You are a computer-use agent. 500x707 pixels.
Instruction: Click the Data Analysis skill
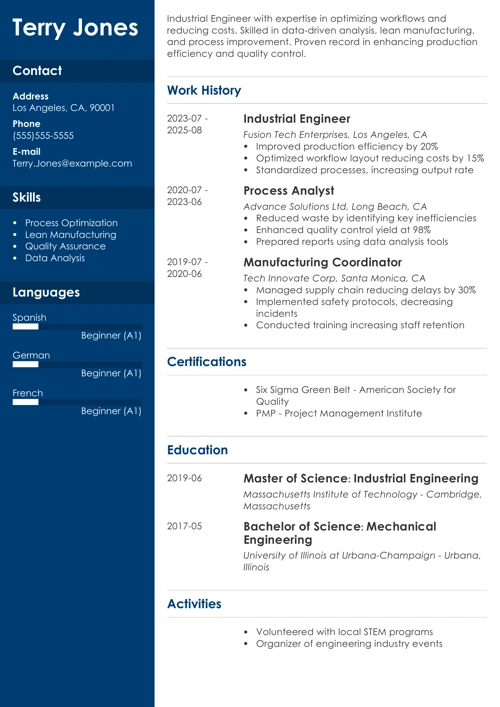click(x=55, y=258)
